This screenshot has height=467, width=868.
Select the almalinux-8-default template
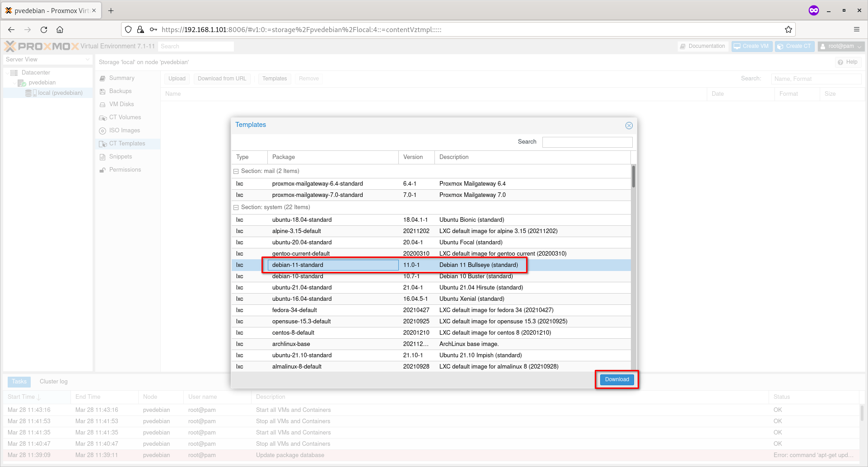pyautogui.click(x=431, y=367)
